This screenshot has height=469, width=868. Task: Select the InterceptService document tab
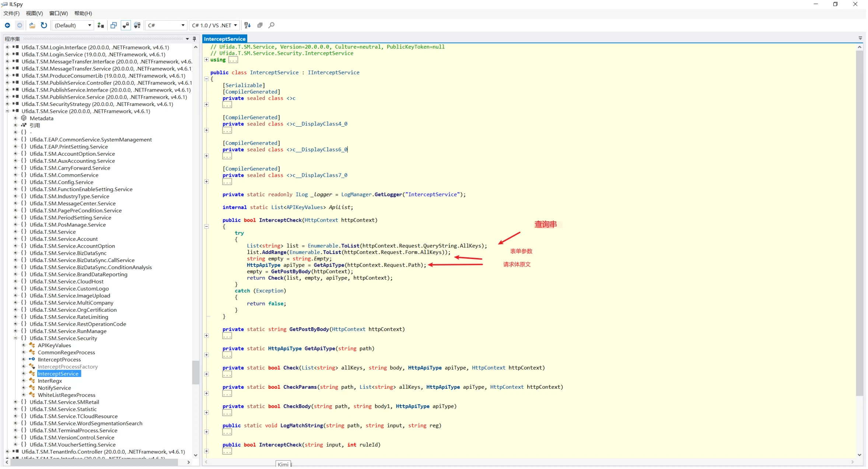pos(225,39)
